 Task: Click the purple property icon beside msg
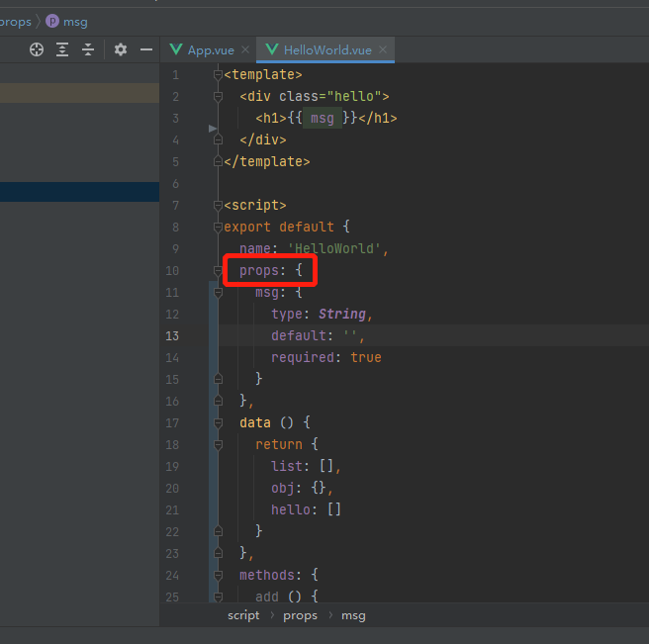tap(52, 21)
